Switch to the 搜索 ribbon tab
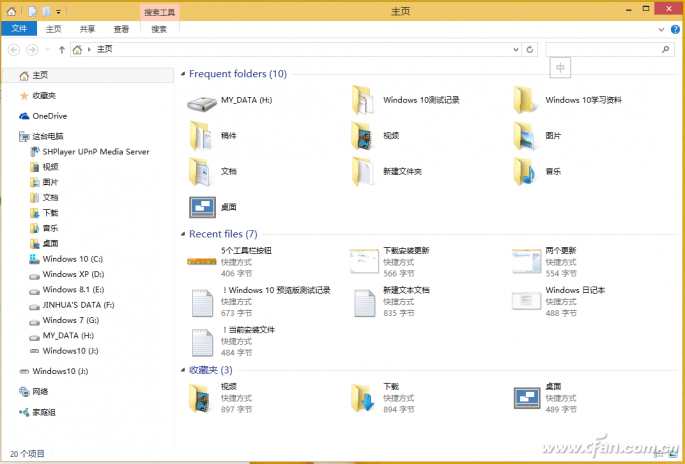This screenshot has width=685, height=464. pyautogui.click(x=159, y=29)
